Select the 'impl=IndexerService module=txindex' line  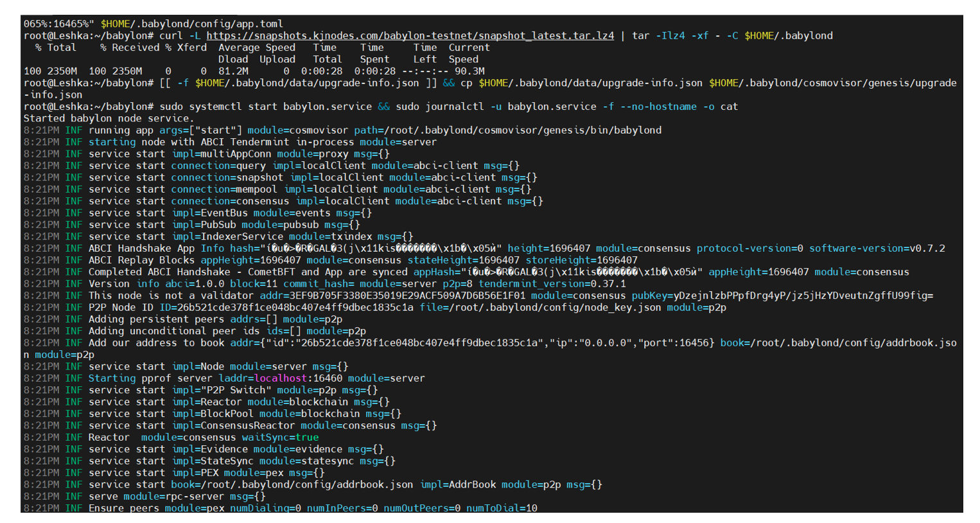(x=218, y=236)
